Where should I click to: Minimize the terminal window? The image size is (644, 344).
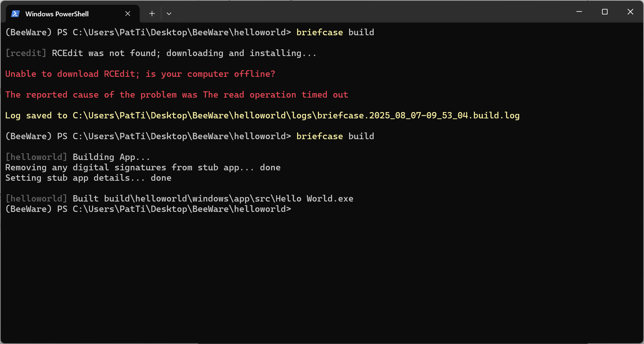[x=579, y=12]
